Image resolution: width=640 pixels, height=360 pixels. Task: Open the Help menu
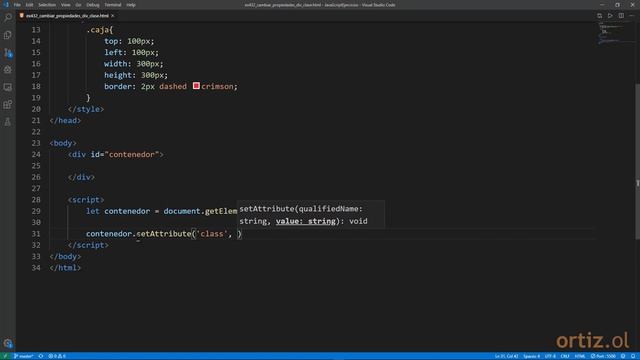(x=131, y=5)
